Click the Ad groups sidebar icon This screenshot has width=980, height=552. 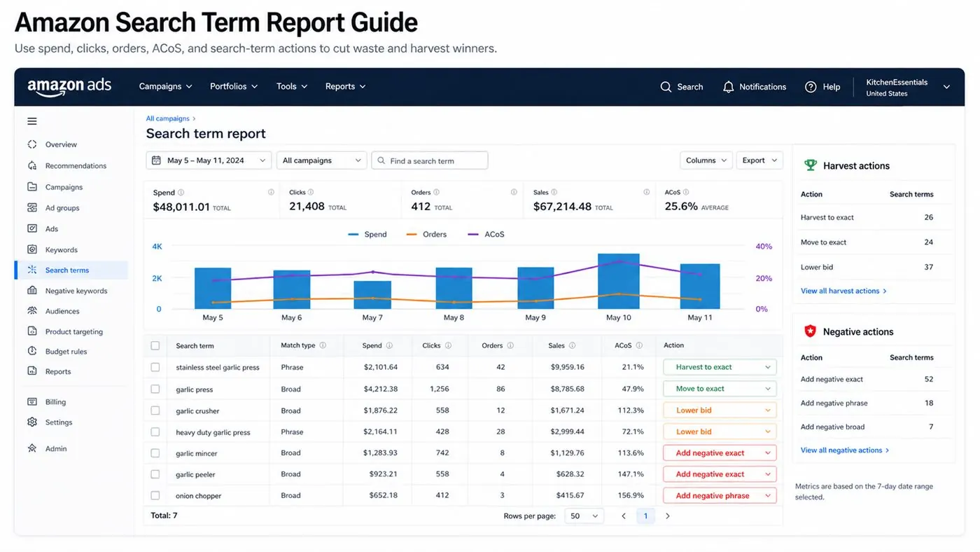(32, 208)
